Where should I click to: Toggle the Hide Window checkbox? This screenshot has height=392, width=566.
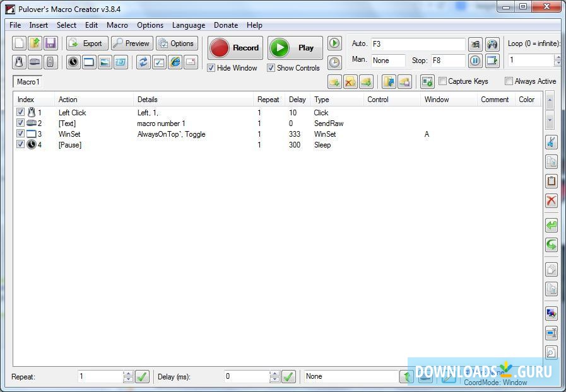tap(211, 67)
